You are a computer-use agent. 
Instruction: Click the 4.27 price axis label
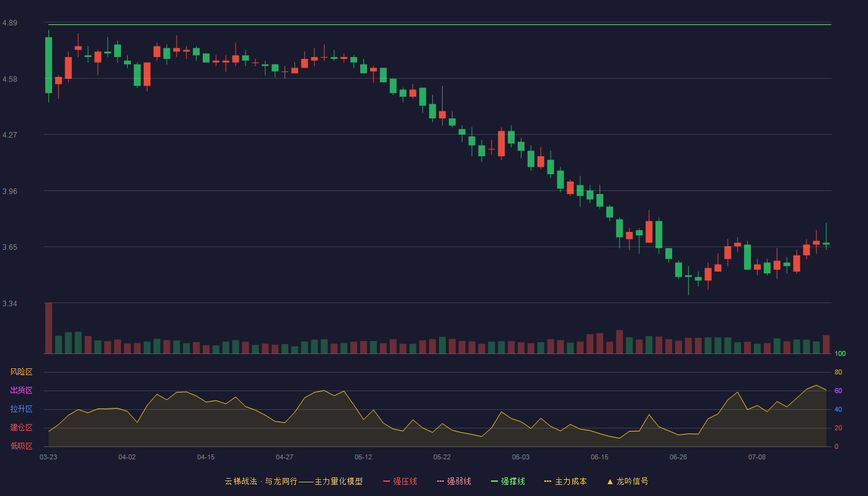point(10,135)
